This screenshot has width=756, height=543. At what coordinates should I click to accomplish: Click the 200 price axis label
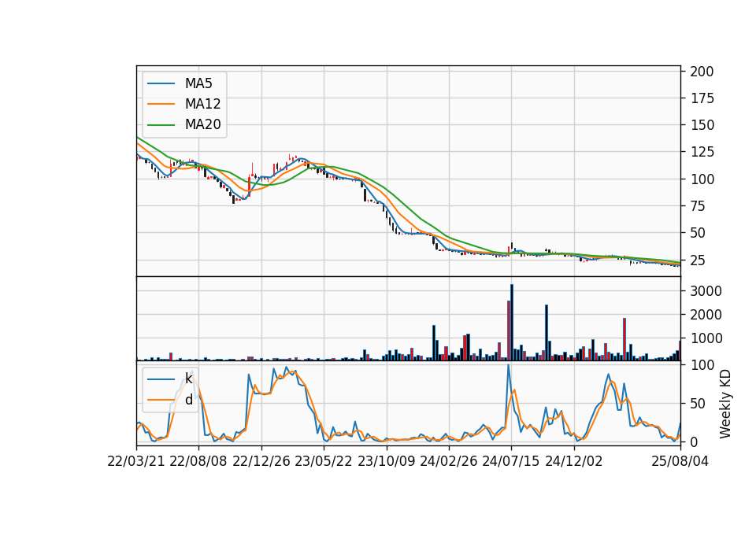coord(702,72)
